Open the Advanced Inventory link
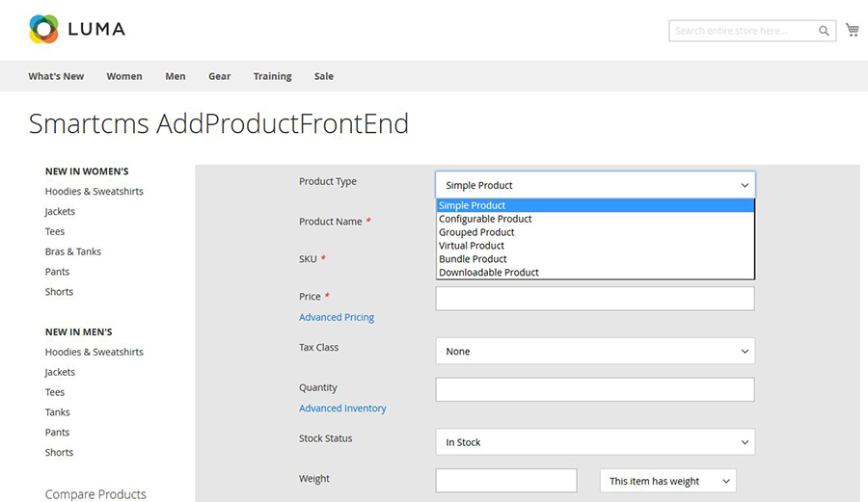Image resolution: width=868 pixels, height=502 pixels. [342, 409]
